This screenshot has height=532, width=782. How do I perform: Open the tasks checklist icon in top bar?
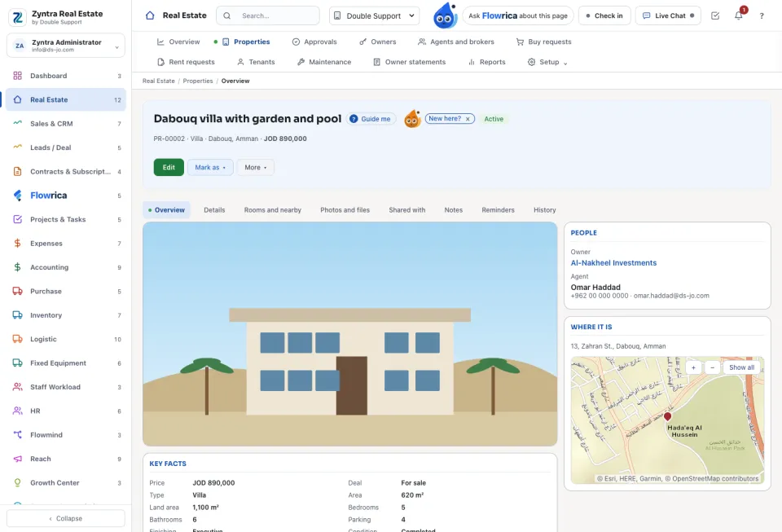pyautogui.click(x=714, y=15)
